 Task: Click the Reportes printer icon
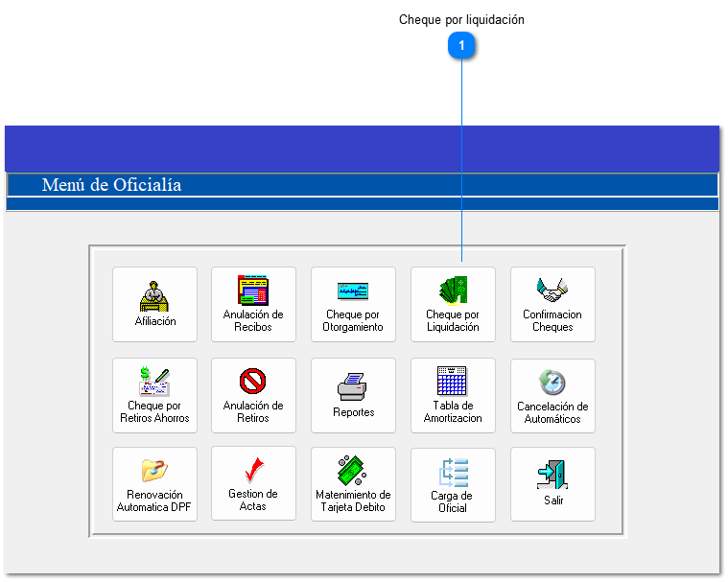tap(353, 387)
